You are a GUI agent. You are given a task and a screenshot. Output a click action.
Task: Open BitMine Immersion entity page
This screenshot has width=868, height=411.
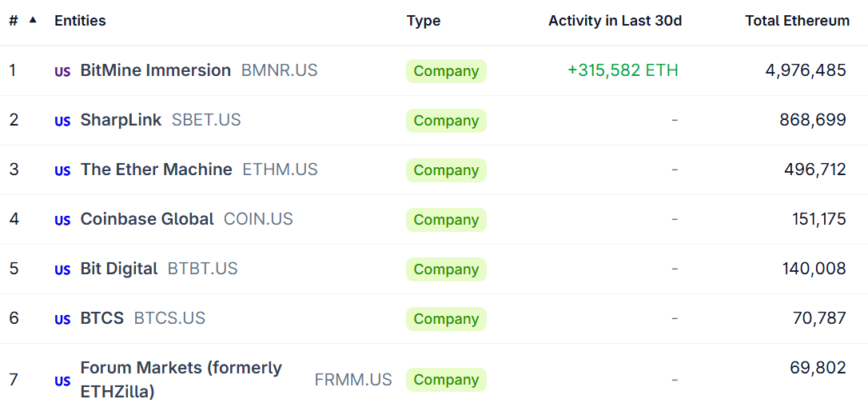(155, 70)
